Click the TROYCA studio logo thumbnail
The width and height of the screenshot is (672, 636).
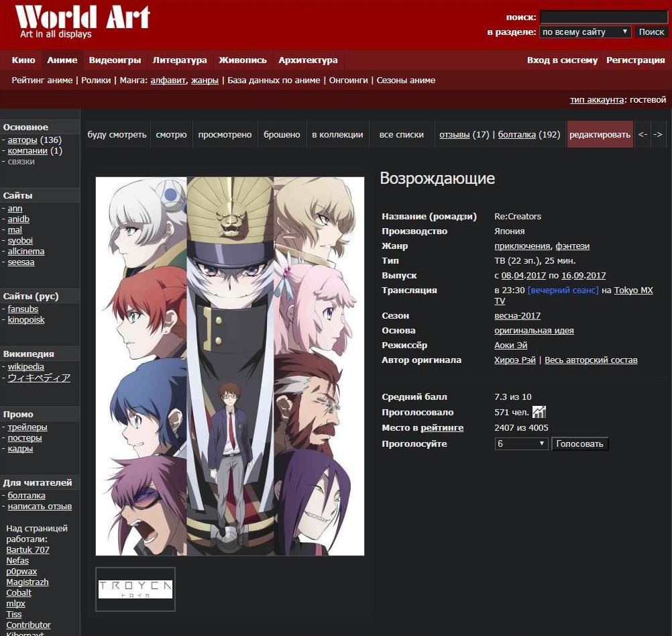[135, 589]
